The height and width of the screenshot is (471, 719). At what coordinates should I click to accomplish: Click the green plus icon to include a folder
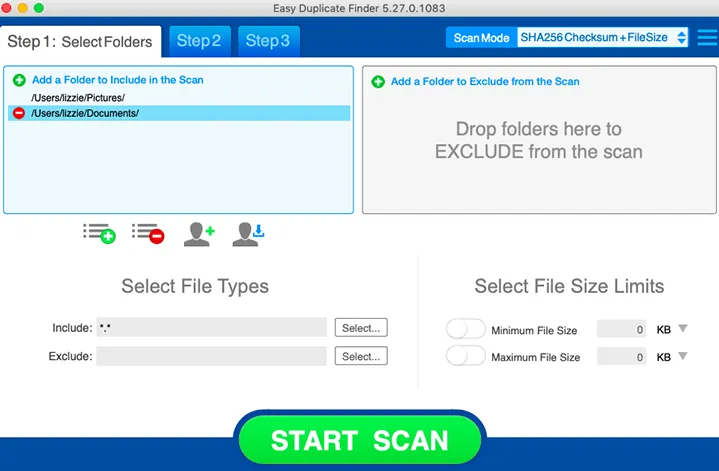click(19, 80)
